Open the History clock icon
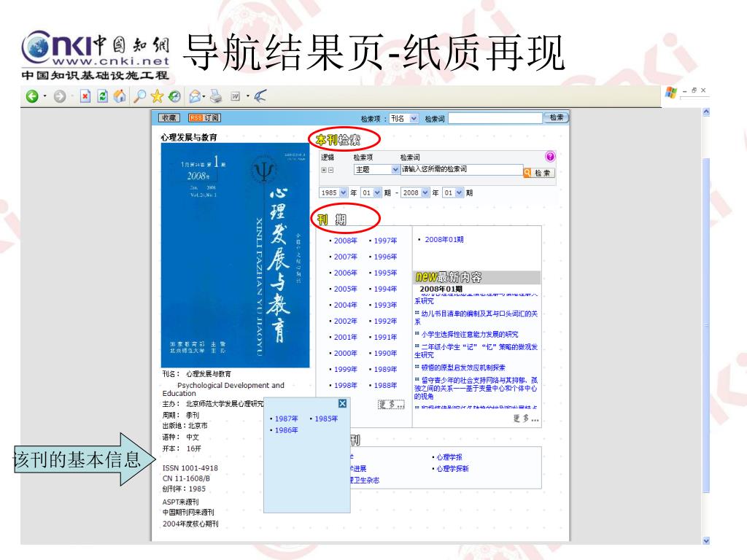 coord(175,97)
